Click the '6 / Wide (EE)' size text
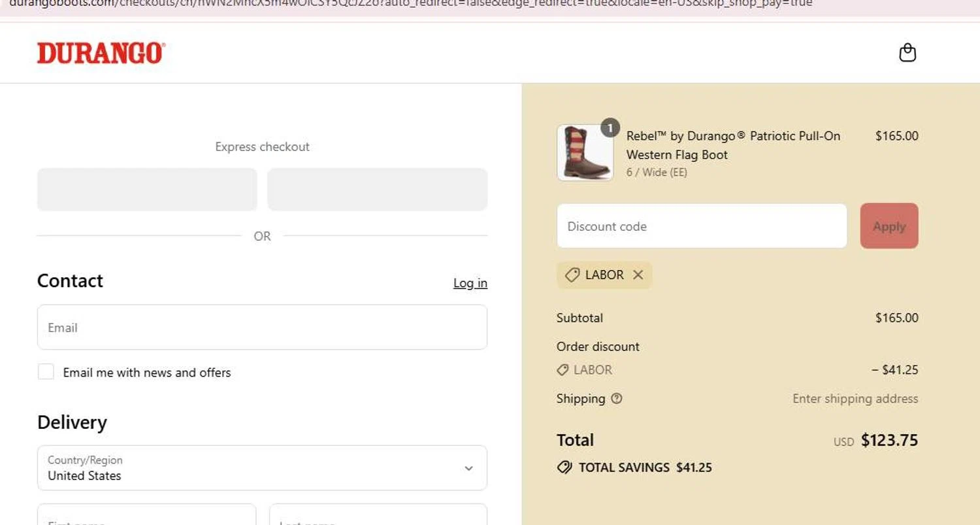 (657, 173)
